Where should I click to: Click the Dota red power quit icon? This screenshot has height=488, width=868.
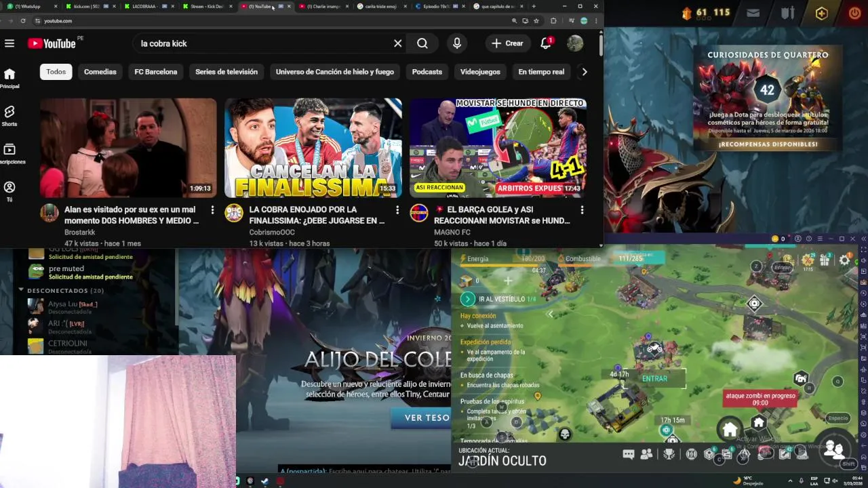pos(854,13)
